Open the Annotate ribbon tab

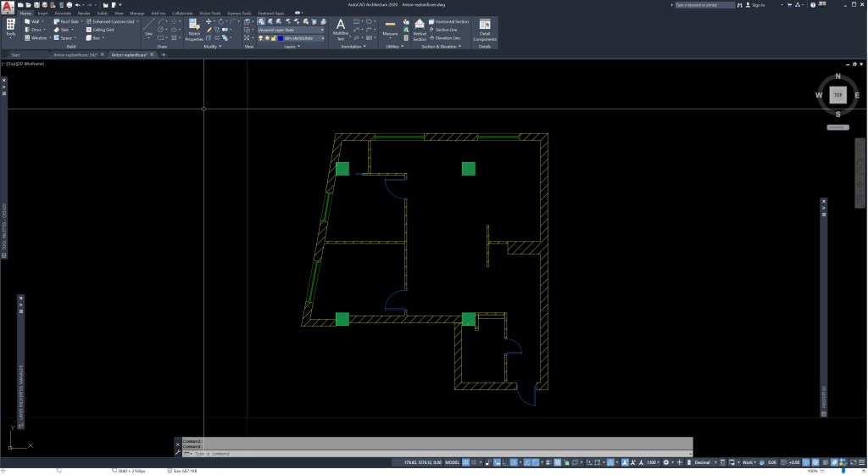click(63, 14)
